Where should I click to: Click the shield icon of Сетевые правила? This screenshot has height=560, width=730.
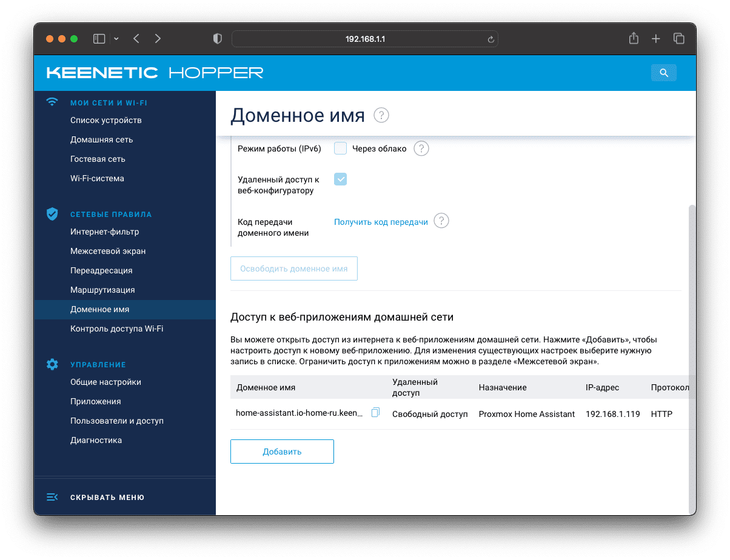(52, 214)
